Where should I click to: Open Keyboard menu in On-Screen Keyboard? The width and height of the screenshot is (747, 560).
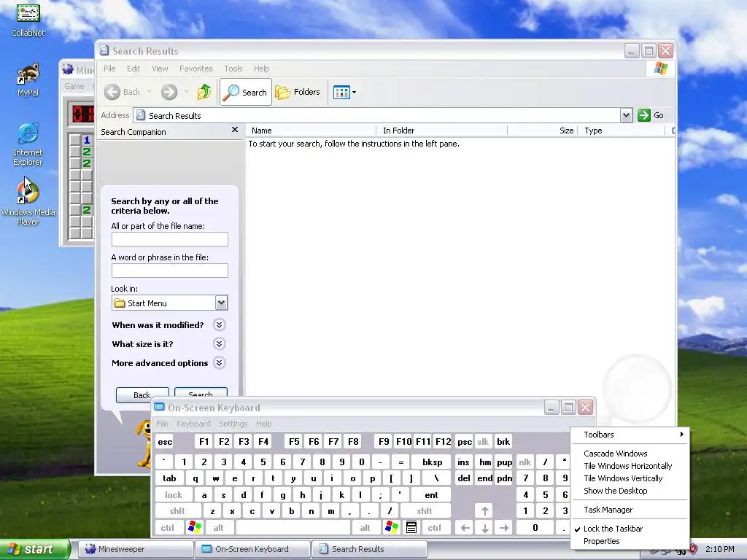pyautogui.click(x=193, y=424)
